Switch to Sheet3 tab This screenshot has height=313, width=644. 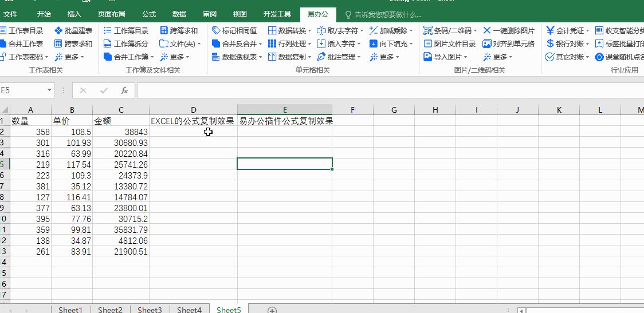(x=150, y=310)
